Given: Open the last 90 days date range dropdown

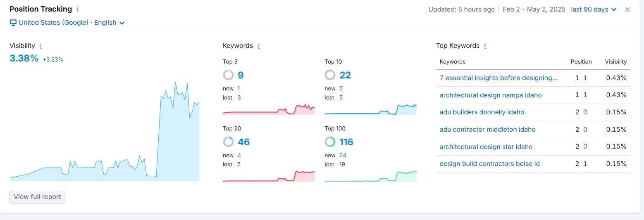Looking at the screenshot, I should (x=594, y=9).
